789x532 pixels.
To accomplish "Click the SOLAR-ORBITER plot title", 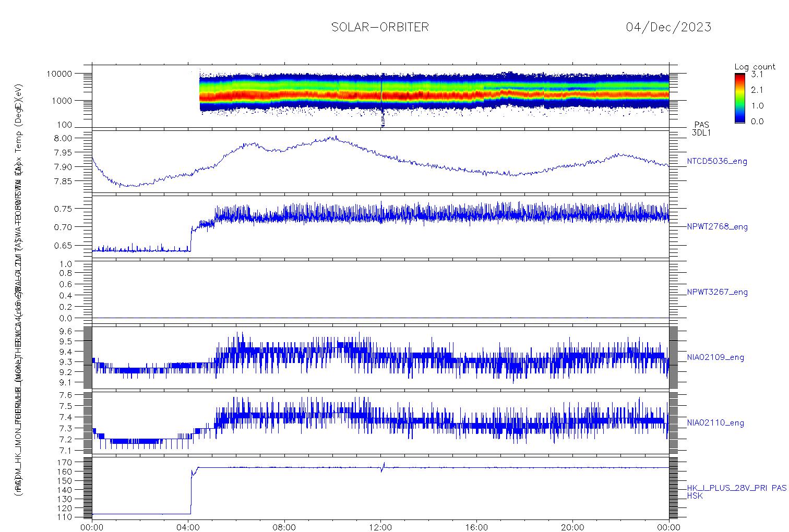I will pyautogui.click(x=380, y=27).
